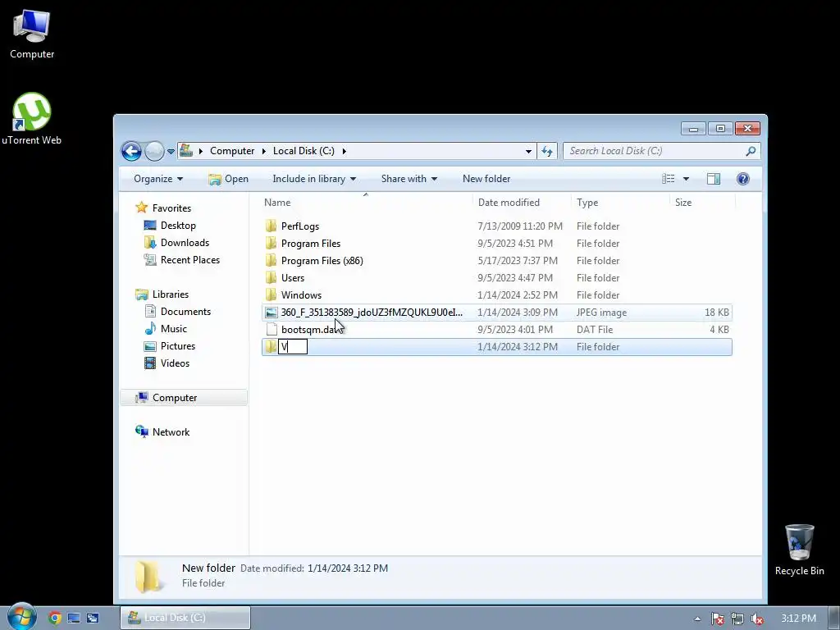Select Network in the navigation pane

[171, 431]
